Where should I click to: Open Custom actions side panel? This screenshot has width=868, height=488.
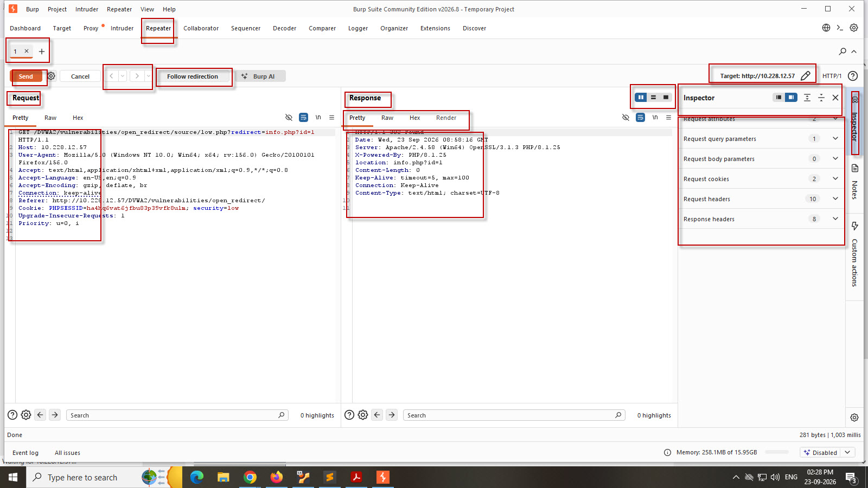[x=854, y=254]
